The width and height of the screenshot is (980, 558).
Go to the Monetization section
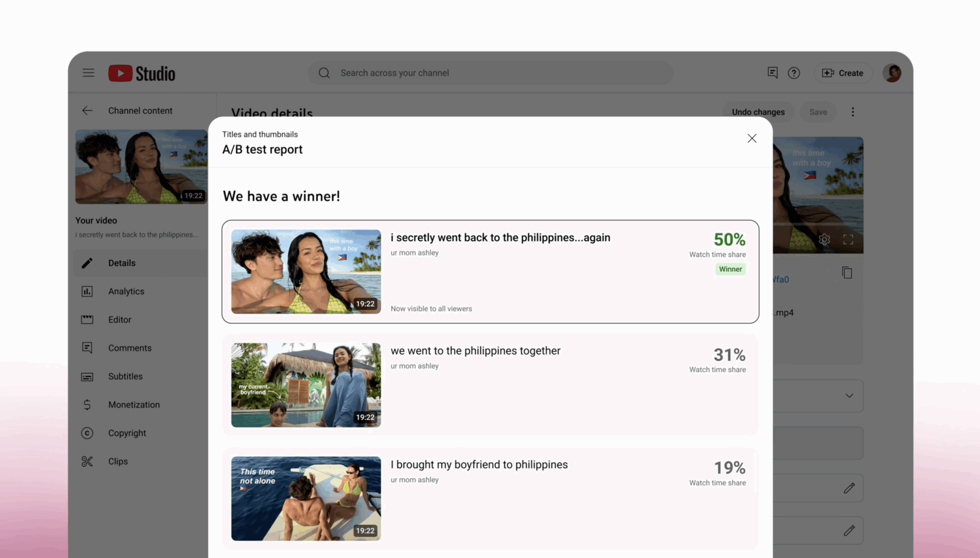pos(134,405)
